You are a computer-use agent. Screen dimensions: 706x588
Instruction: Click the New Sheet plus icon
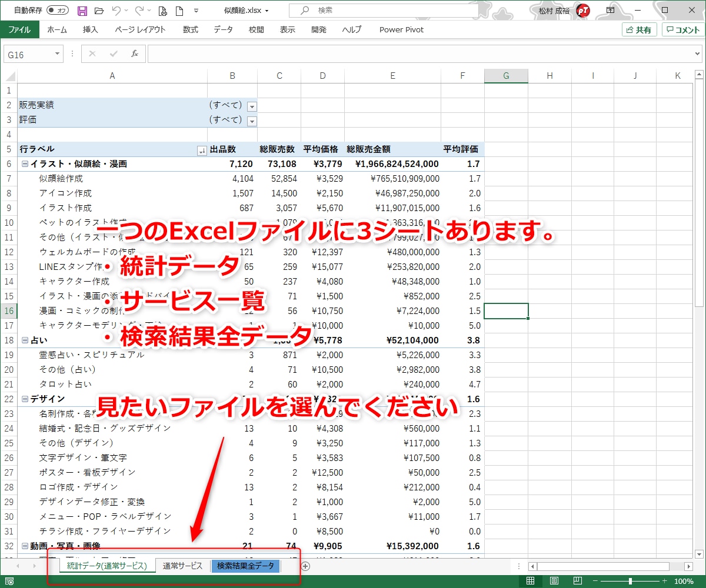pos(305,566)
